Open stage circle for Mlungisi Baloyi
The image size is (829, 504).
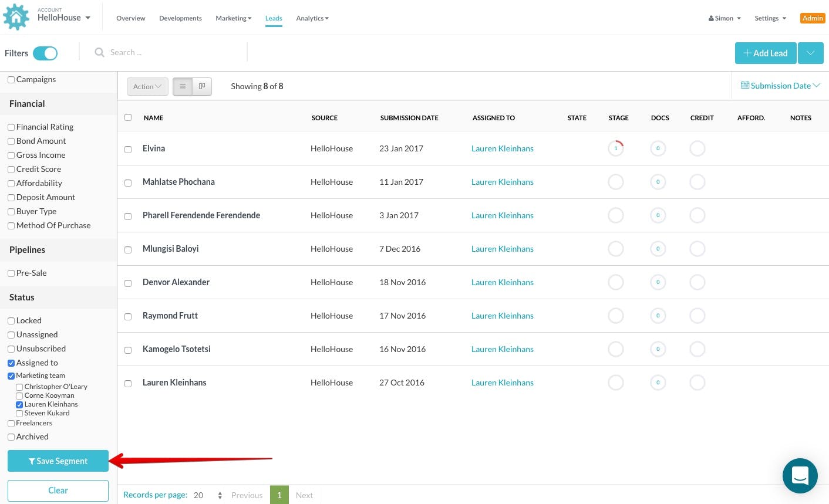point(616,249)
